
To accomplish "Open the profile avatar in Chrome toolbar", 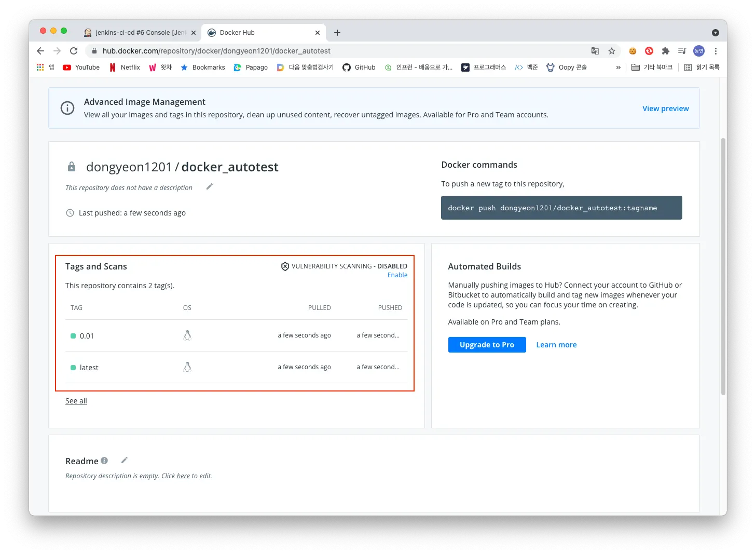I will tap(699, 51).
